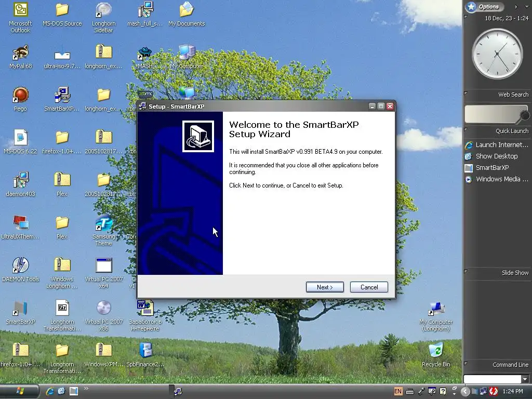Image resolution: width=532 pixels, height=399 pixels.
Task: Select the UltraUXThem… desktop icon
Action: pos(20,228)
